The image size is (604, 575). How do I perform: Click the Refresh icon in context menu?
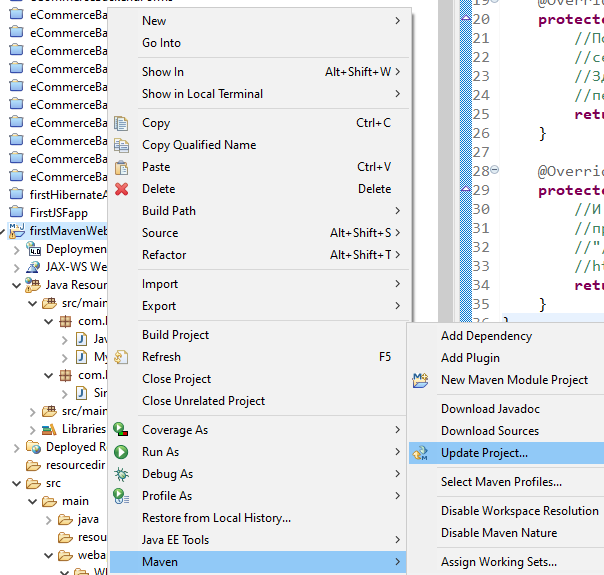pyautogui.click(x=121, y=357)
